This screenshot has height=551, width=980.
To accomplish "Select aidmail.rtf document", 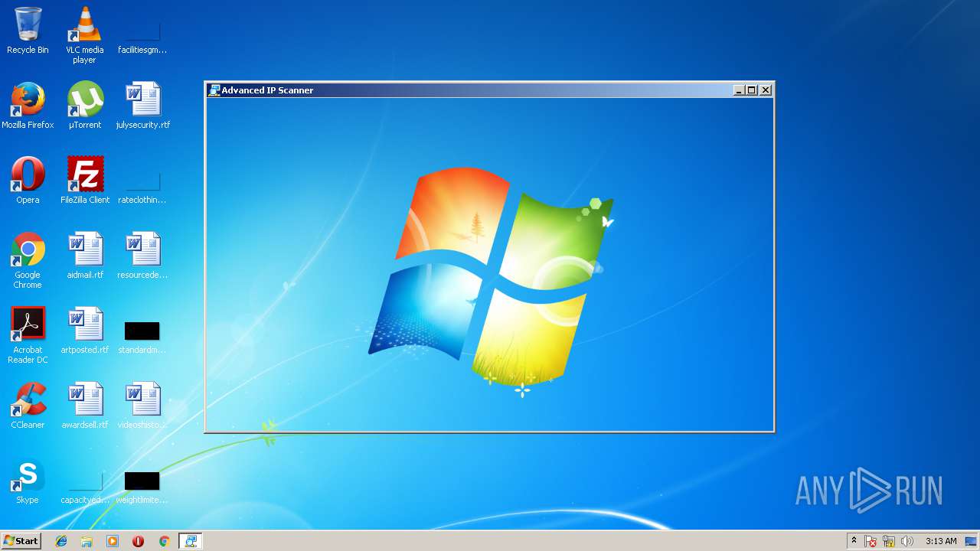I will click(85, 256).
